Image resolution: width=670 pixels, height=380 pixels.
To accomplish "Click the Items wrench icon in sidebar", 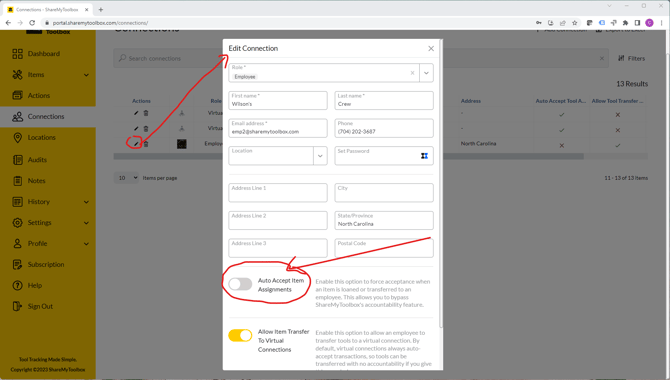I will pyautogui.click(x=17, y=75).
